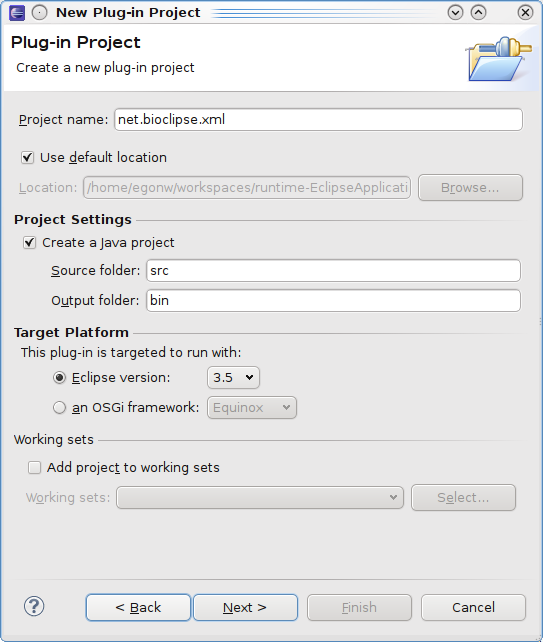The image size is (543, 642).
Task: Open the Equinox framework dropdown
Action: (x=252, y=407)
